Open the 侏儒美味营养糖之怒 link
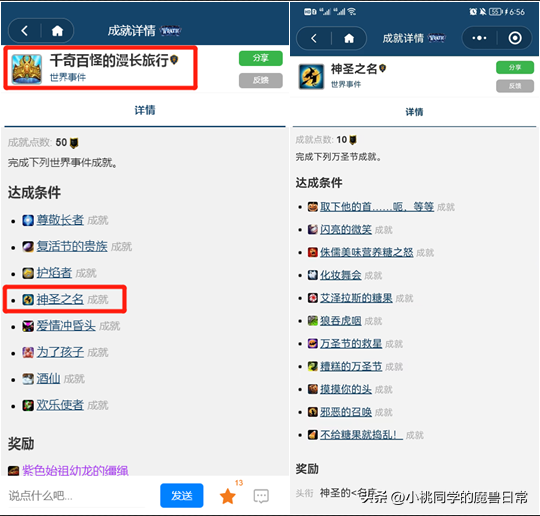Viewport: 540px width, 516px height. pyautogui.click(x=366, y=252)
